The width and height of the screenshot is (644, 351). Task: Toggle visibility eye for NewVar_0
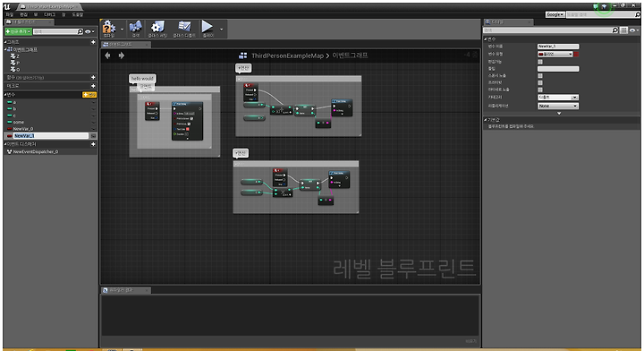(93, 129)
